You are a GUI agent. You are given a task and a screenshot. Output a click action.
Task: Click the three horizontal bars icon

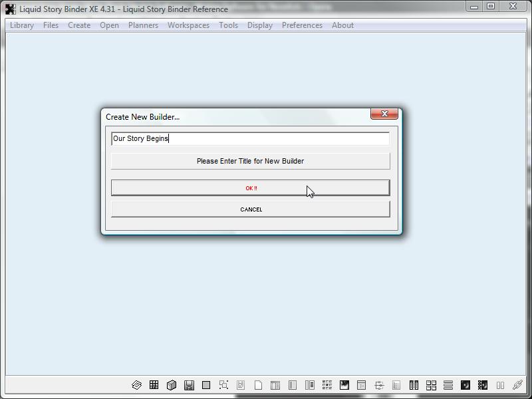pyautogui.click(x=448, y=385)
